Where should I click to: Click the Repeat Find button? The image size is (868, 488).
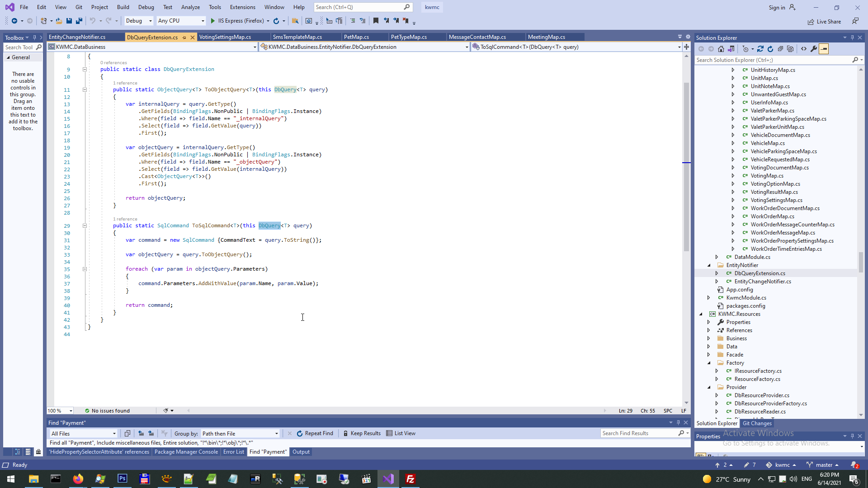click(x=315, y=433)
